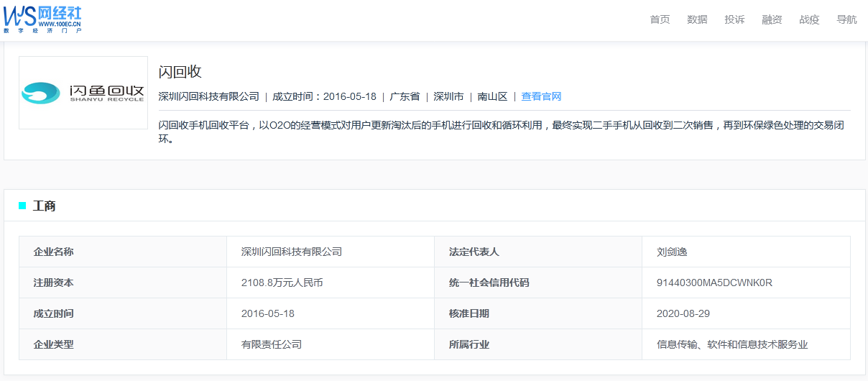This screenshot has width=868, height=381.
Task: Click the table cell 深圳闪回科技有限公司
Action: [x=331, y=252]
